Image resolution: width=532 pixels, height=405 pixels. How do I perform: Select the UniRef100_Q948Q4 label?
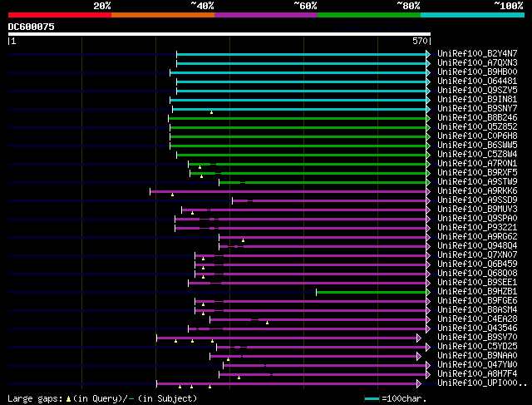477,246
